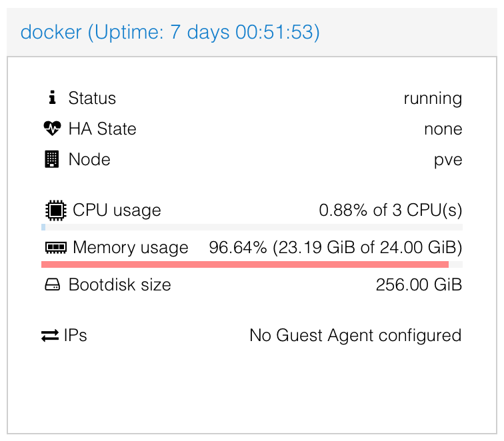Click the Node building icon
The image size is (504, 441).
click(52, 159)
